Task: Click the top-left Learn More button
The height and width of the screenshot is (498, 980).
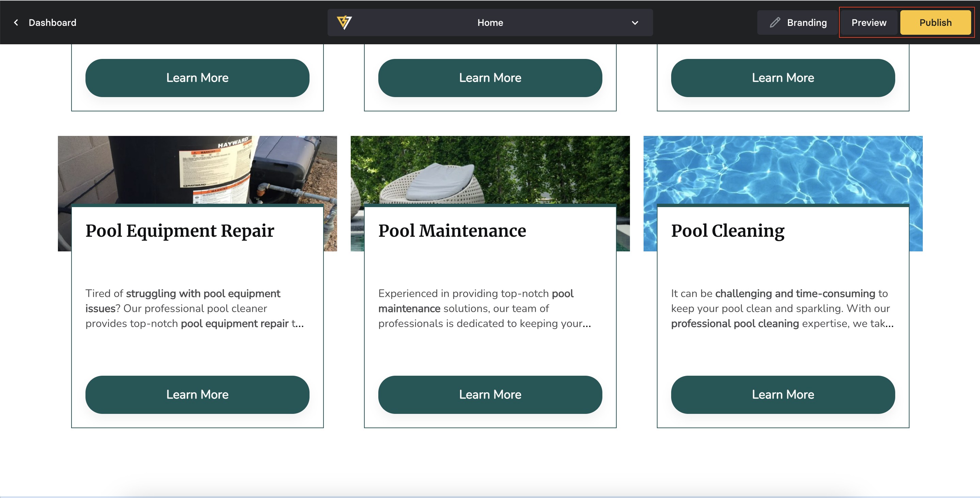Action: click(197, 78)
